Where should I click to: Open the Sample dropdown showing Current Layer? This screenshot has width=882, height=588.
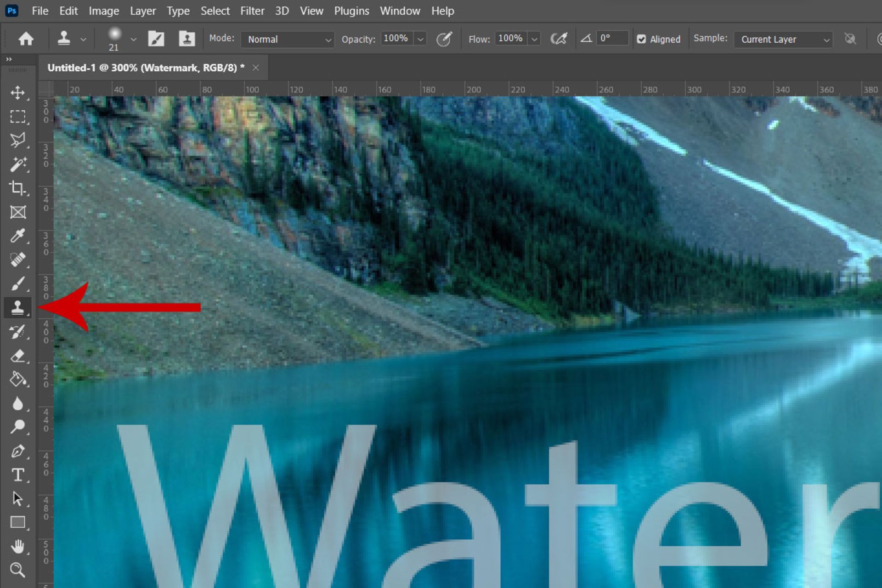tap(784, 40)
